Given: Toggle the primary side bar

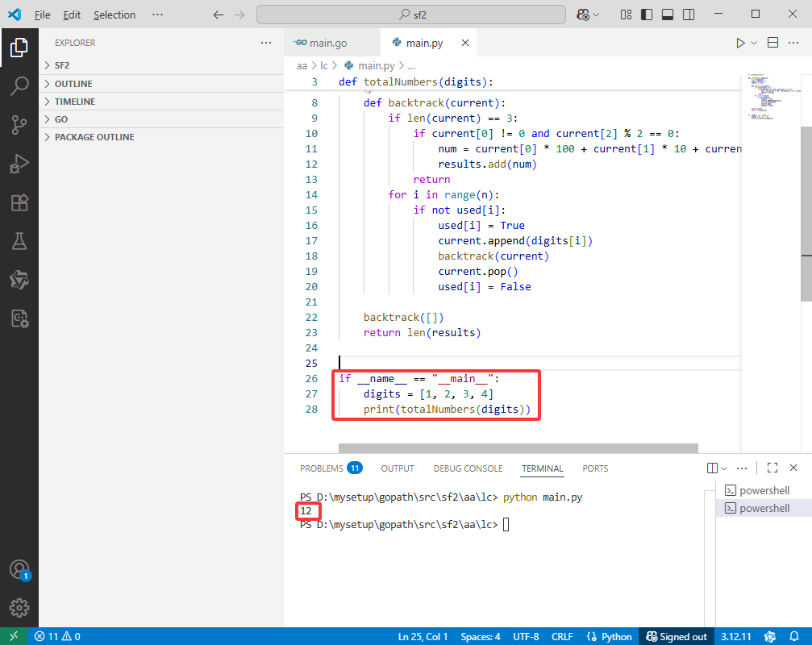Looking at the screenshot, I should pyautogui.click(x=647, y=15).
